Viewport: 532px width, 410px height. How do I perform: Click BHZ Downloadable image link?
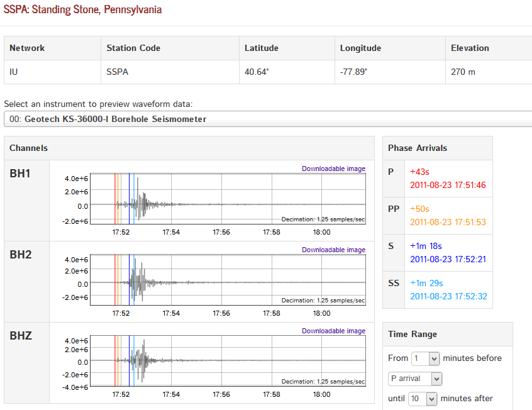coord(333,331)
